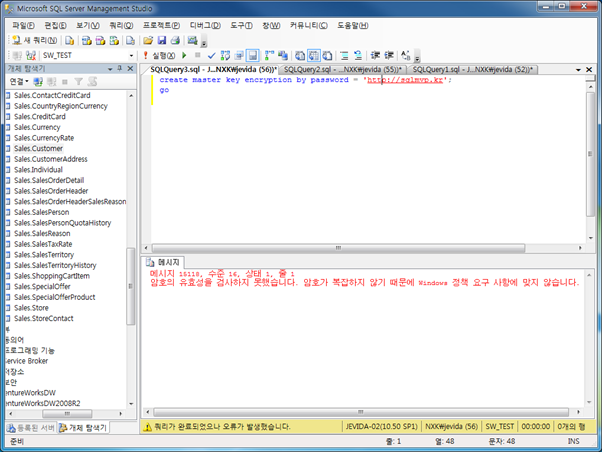Open the 연결 connect dropdown in Object Explorer

point(19,82)
